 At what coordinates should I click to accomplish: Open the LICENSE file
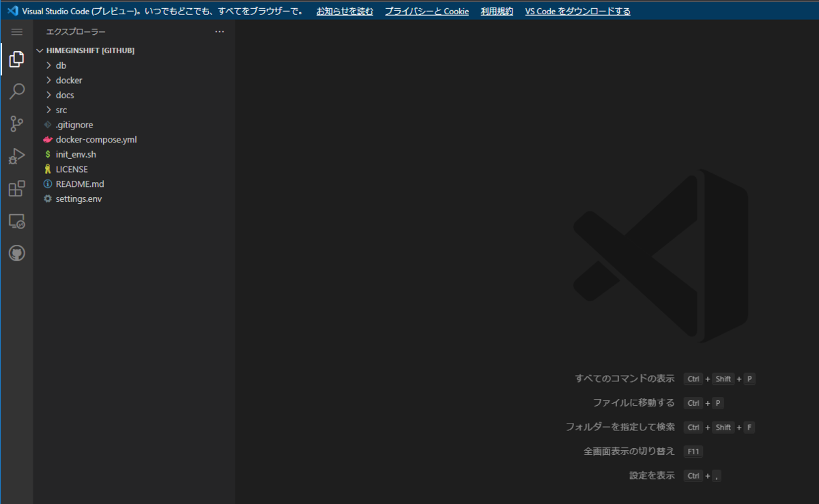coord(72,169)
